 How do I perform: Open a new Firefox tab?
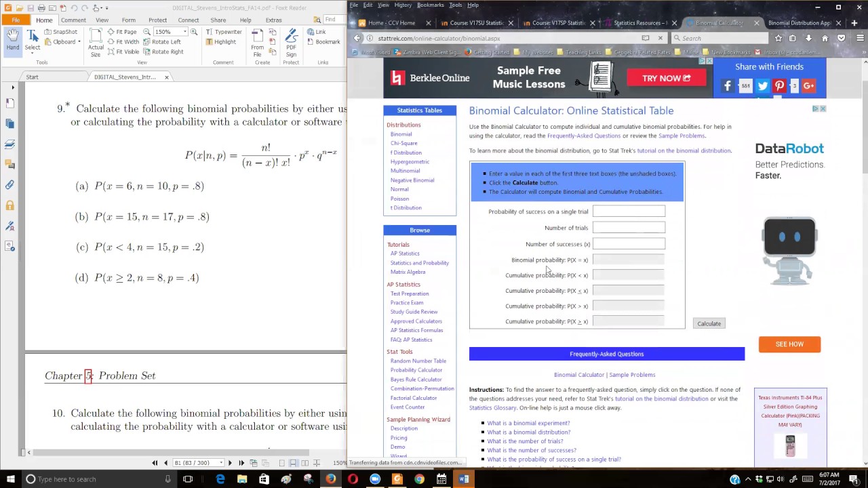pyautogui.click(x=854, y=23)
